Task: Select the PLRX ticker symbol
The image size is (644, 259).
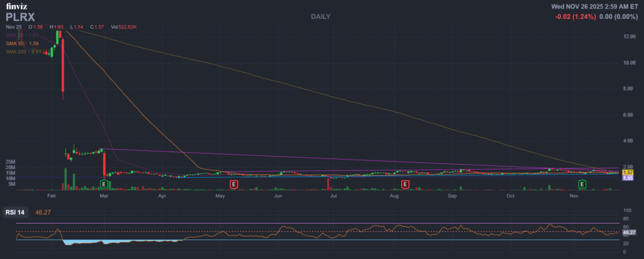Action: coord(21,17)
